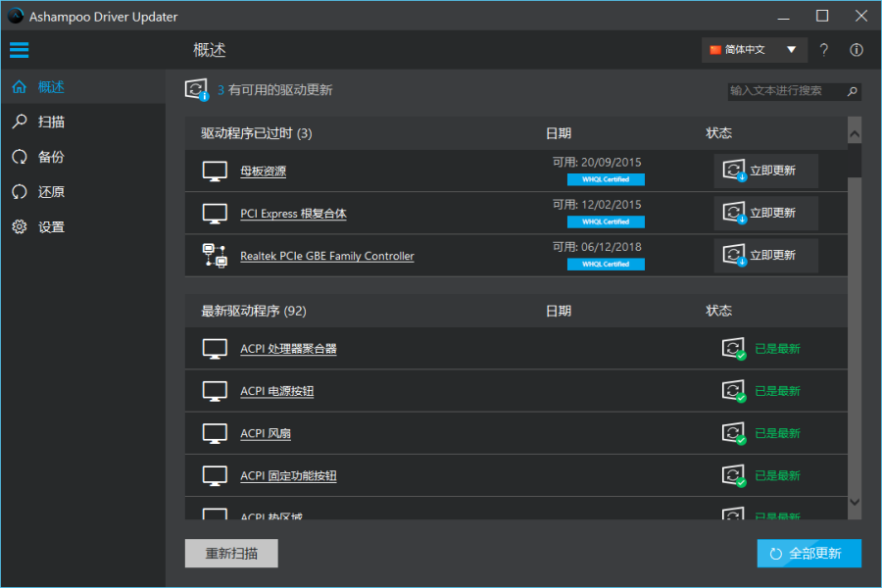Click up-to-date status icon for ACPI 风扇
882x588 pixels.
734,433
